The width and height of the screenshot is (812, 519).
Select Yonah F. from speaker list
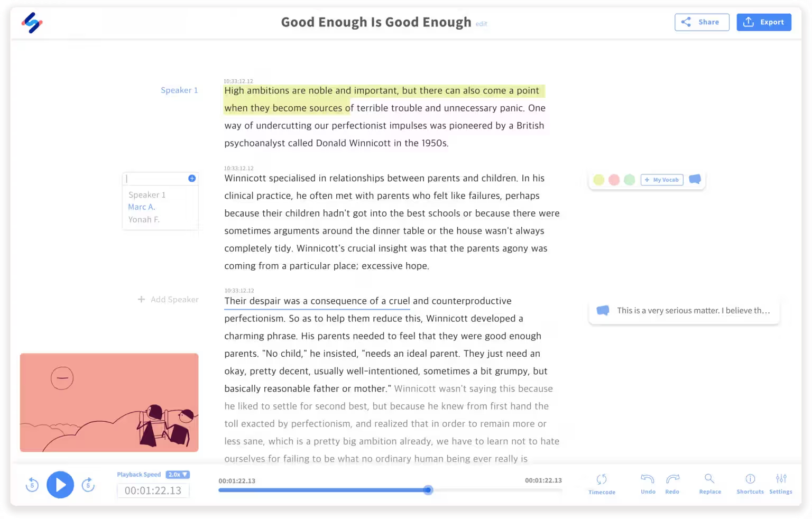pos(143,219)
